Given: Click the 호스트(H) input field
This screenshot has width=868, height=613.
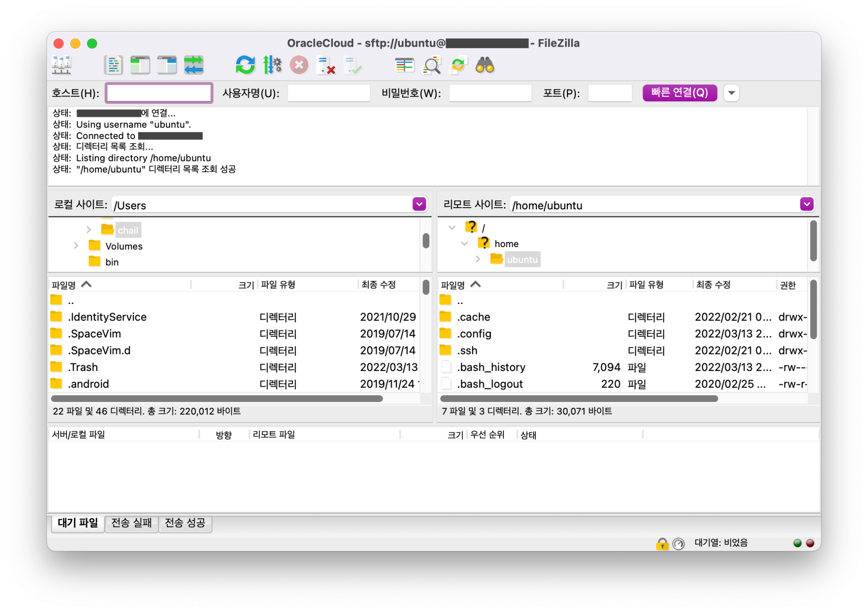Looking at the screenshot, I should click(x=159, y=93).
